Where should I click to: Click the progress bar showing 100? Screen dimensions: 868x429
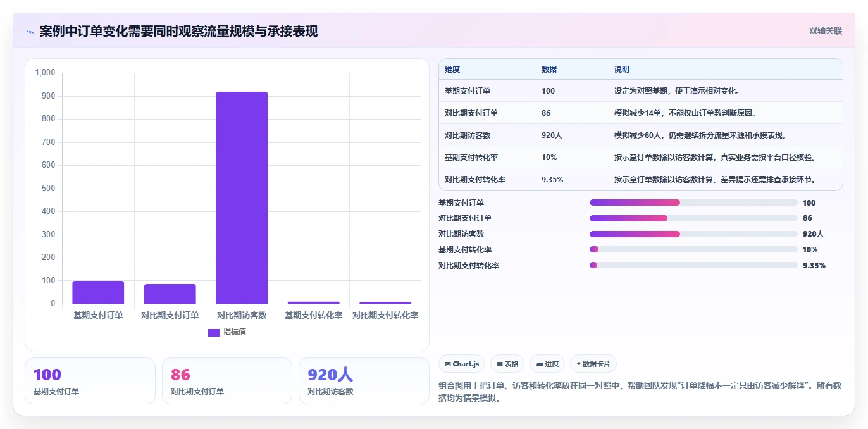click(x=693, y=202)
